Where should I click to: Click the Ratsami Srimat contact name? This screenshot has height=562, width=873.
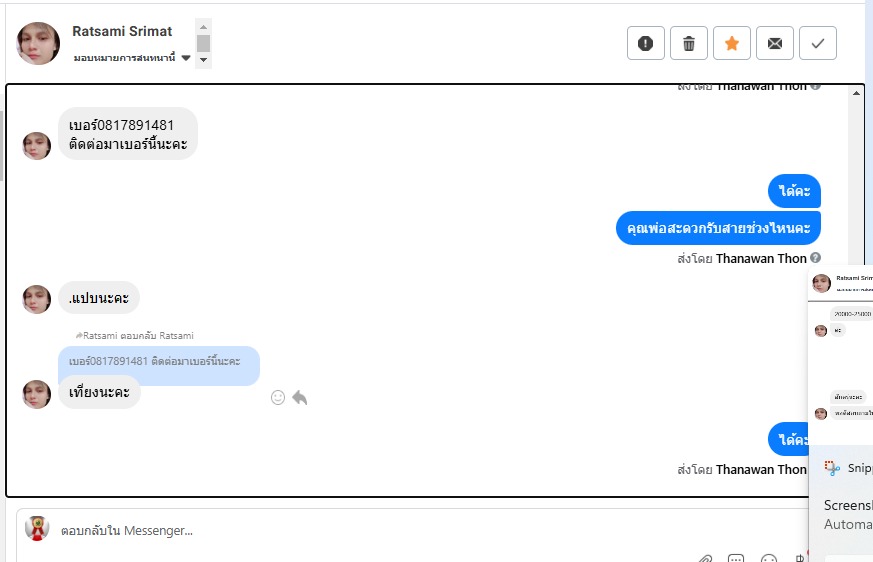(x=122, y=31)
